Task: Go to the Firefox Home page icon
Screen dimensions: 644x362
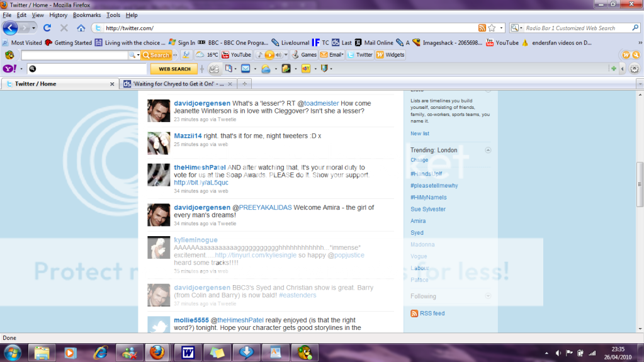Action: (x=81, y=28)
